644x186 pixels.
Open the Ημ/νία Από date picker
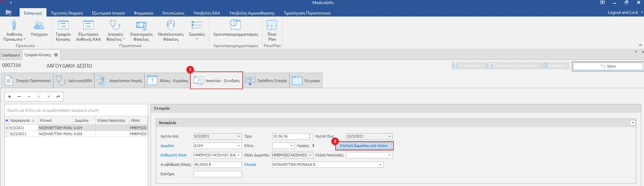point(239,137)
